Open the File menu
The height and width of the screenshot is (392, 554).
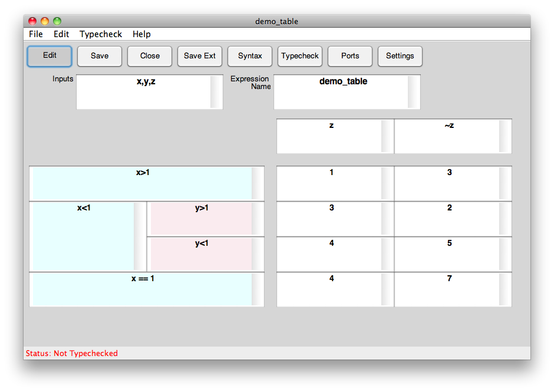tap(36, 34)
